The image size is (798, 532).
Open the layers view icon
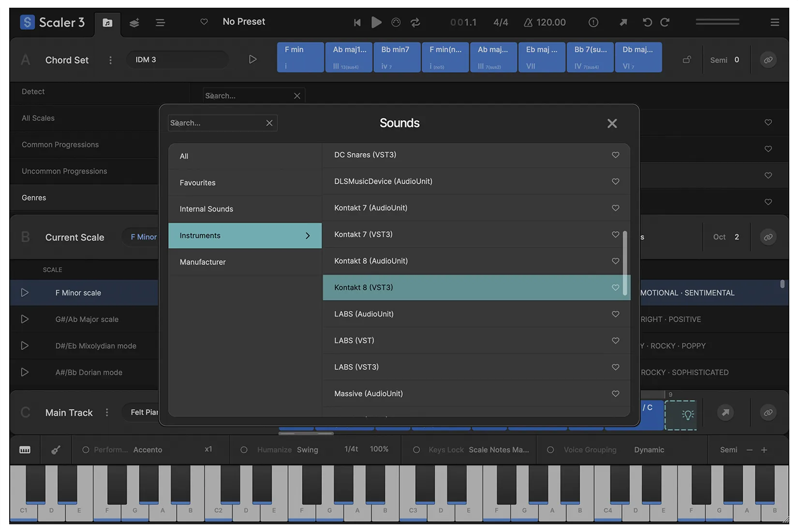[134, 23]
